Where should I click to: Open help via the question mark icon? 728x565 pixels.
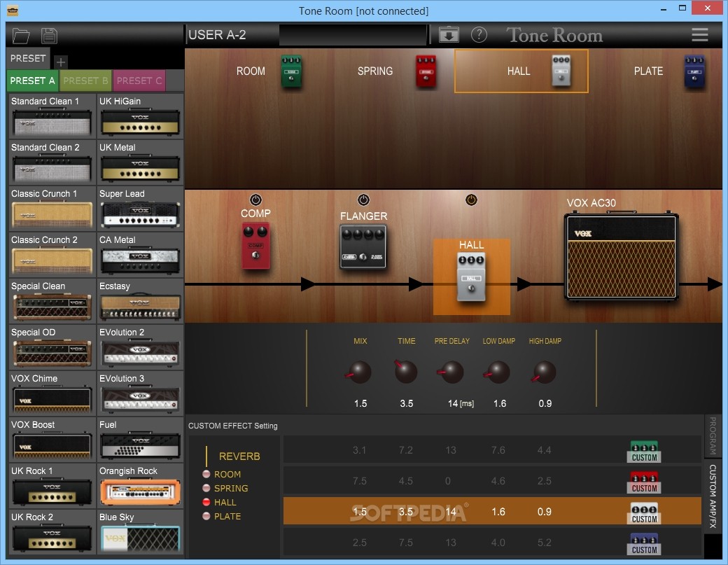[479, 35]
